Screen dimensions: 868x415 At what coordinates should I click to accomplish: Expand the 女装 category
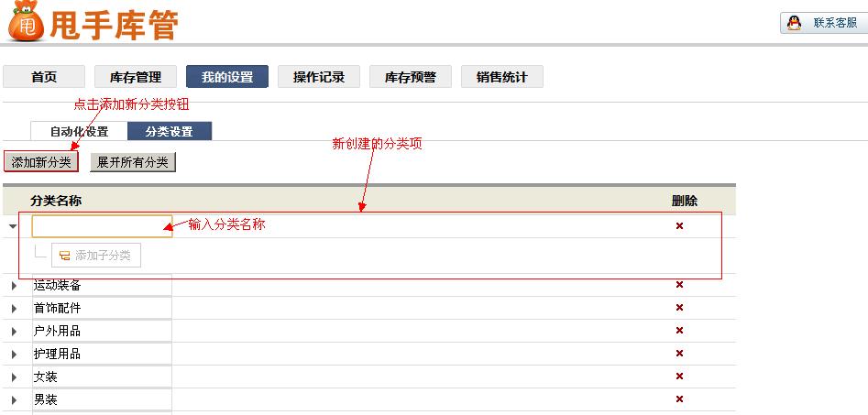point(15,377)
